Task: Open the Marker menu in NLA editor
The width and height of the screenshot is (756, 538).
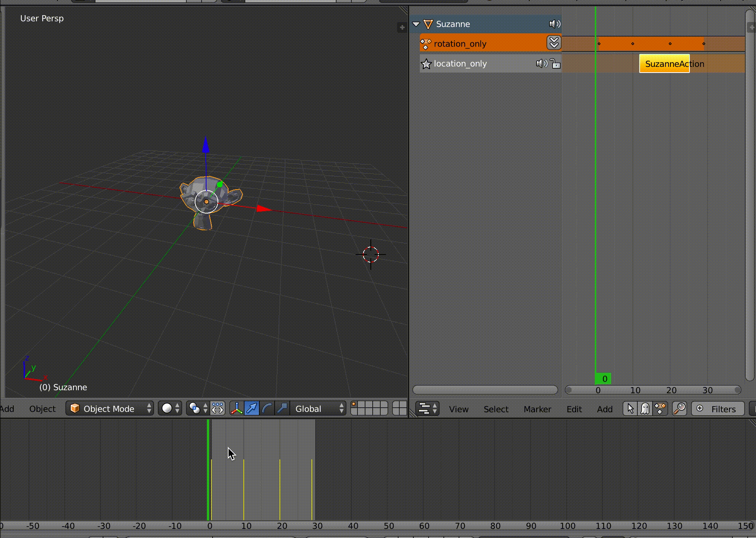Action: 537,409
